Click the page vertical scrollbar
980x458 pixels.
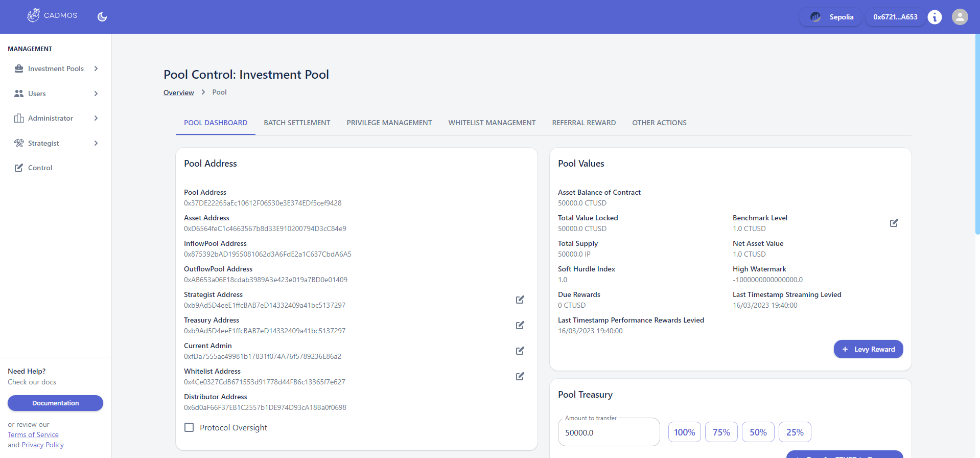pos(977,134)
